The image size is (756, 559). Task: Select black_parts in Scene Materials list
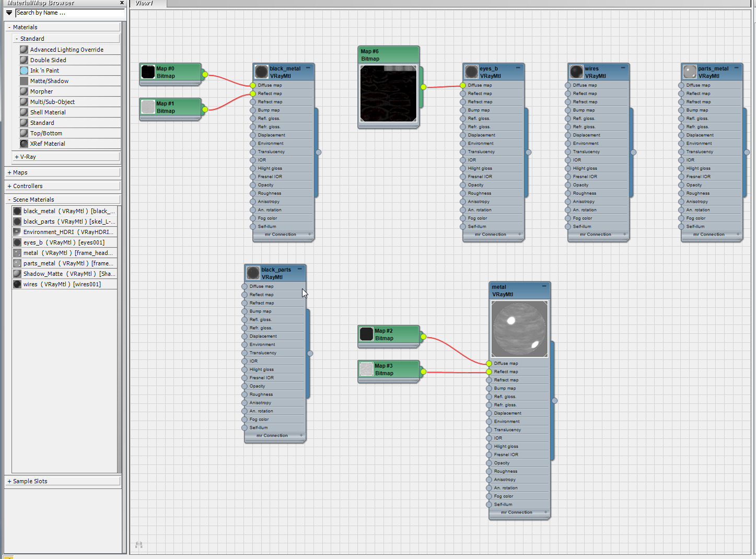pos(64,222)
